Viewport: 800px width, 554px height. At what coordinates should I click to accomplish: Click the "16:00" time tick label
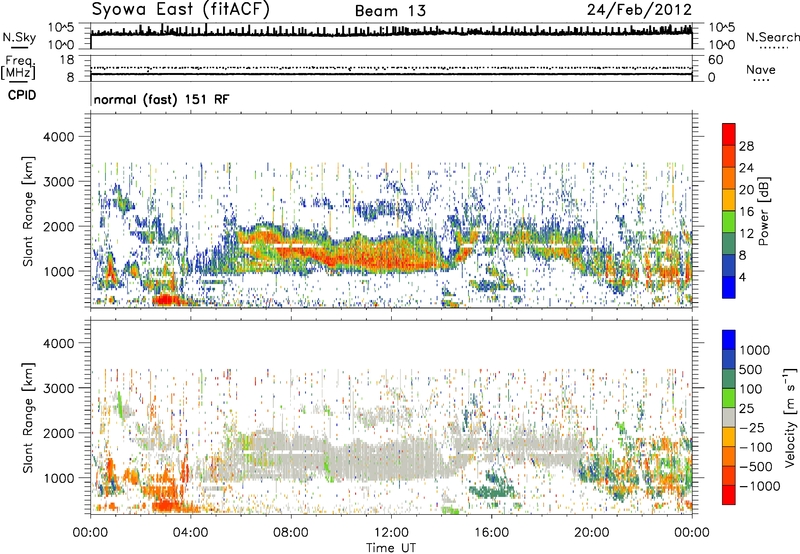click(x=491, y=533)
